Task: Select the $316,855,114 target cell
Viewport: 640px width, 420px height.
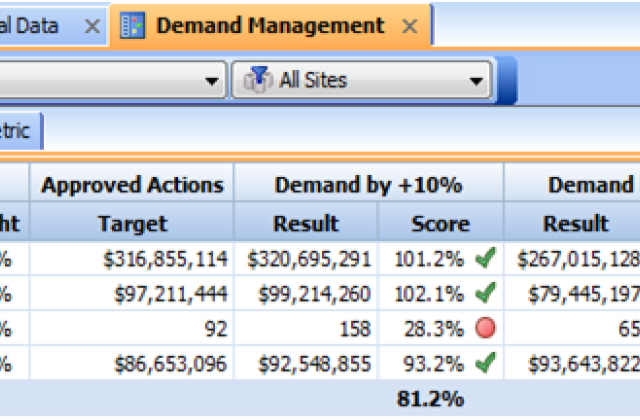Action: (x=165, y=260)
